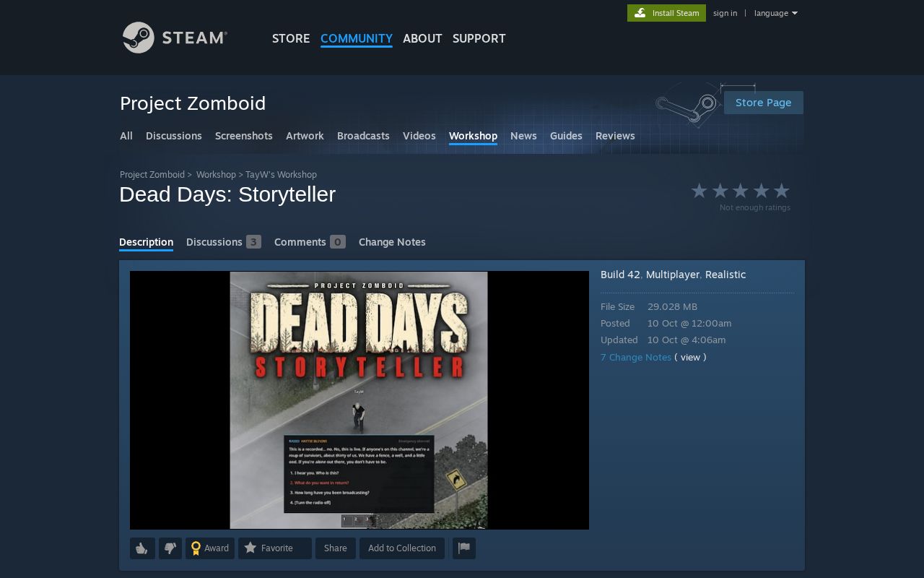Open the Videos tab

pos(419,136)
